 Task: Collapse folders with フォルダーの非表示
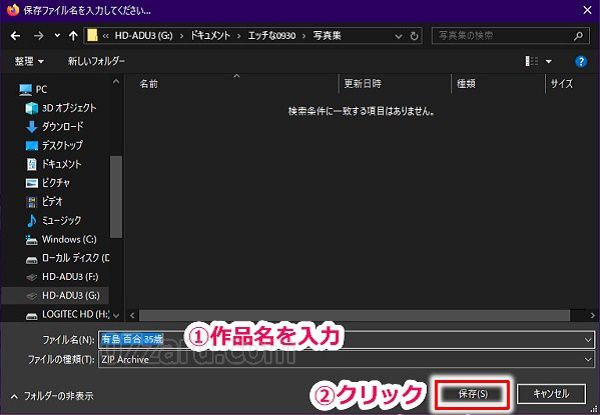pos(52,396)
